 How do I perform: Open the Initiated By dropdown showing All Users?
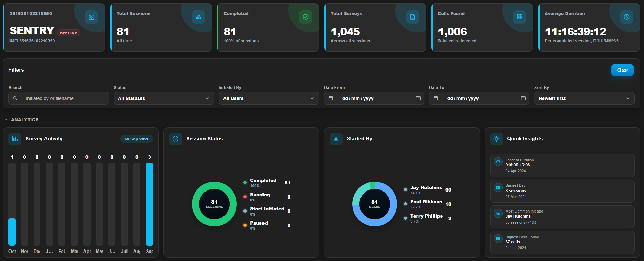[x=269, y=98]
